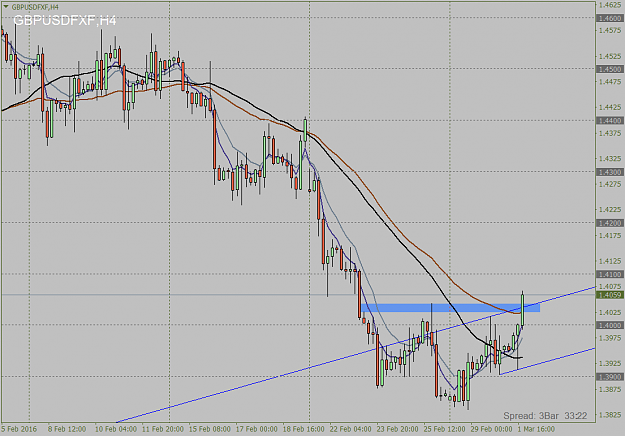Click the 1.4625 price axis label

[610, 5]
